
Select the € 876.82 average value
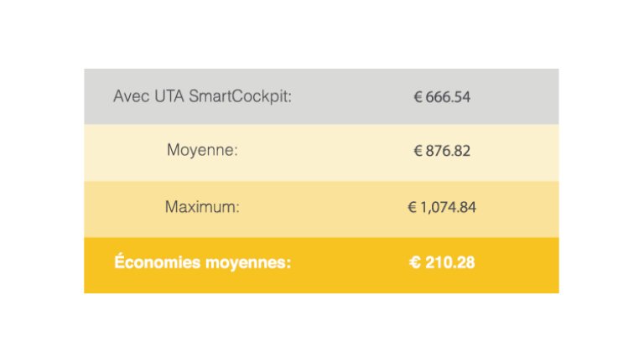click(442, 152)
